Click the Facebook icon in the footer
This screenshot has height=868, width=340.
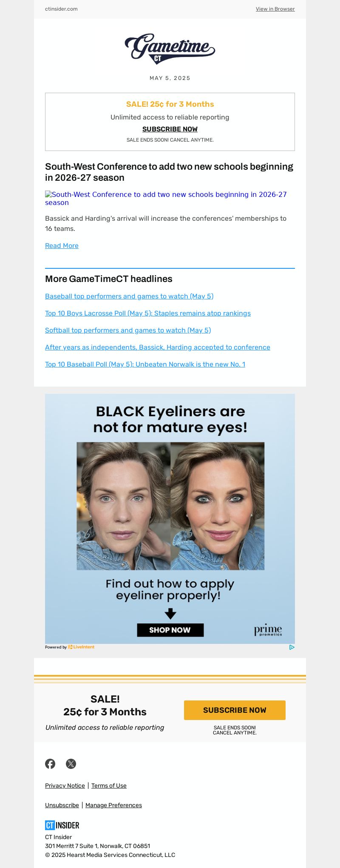pos(50,764)
